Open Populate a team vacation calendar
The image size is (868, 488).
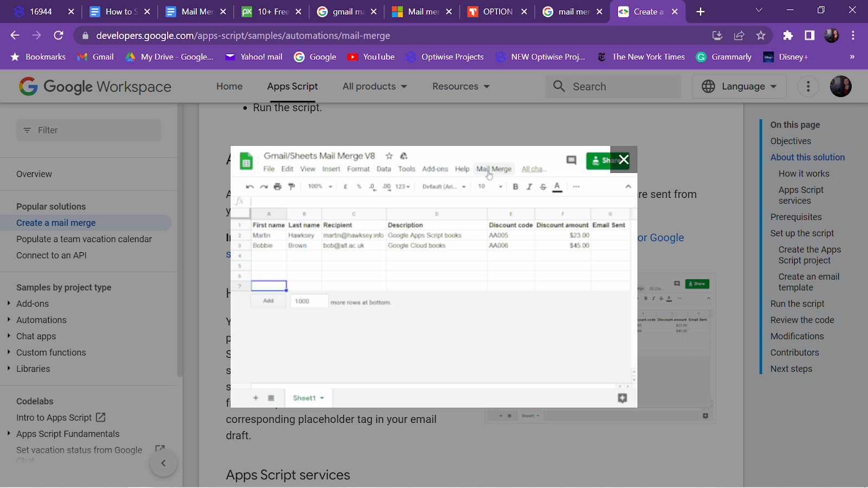point(84,239)
